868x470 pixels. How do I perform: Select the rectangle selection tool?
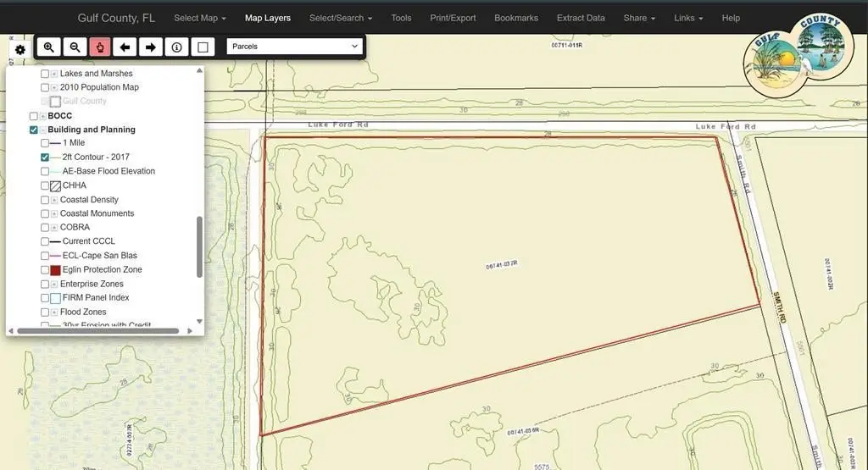202,47
